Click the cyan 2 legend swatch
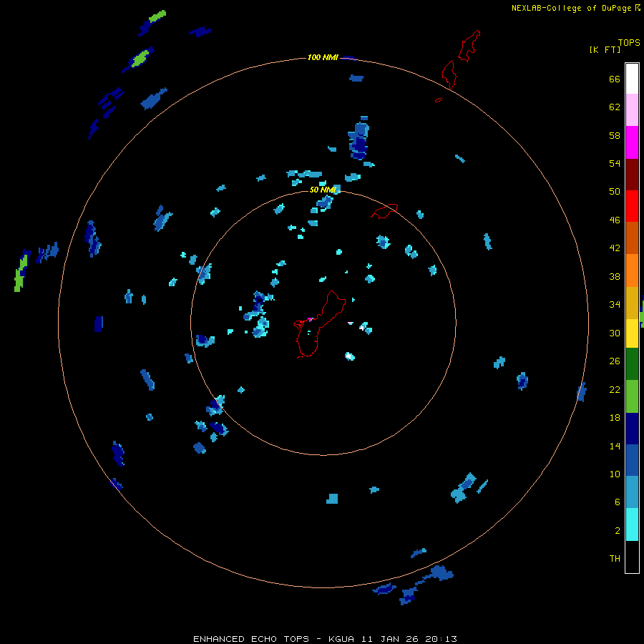Viewport: 644px width, 644px height. [x=632, y=525]
